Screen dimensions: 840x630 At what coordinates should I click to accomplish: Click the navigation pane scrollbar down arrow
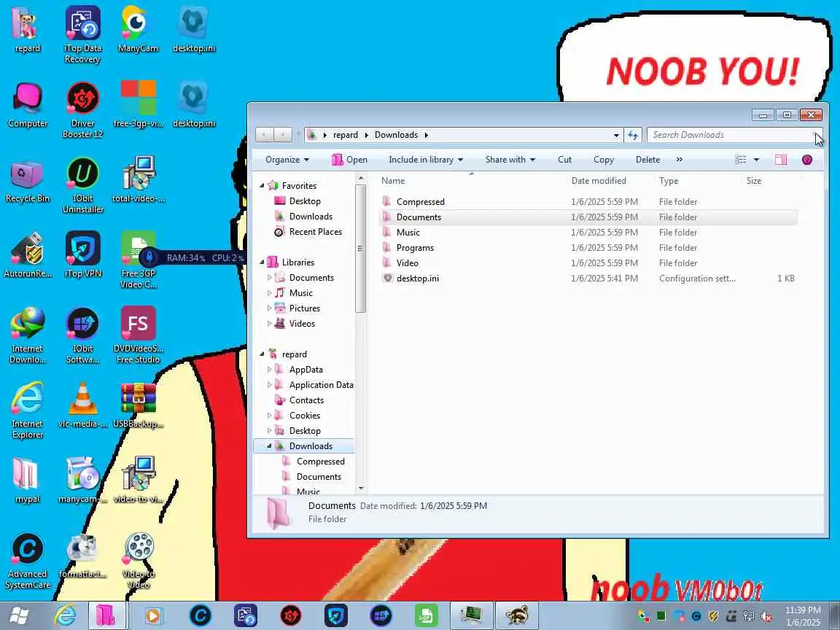click(x=361, y=488)
